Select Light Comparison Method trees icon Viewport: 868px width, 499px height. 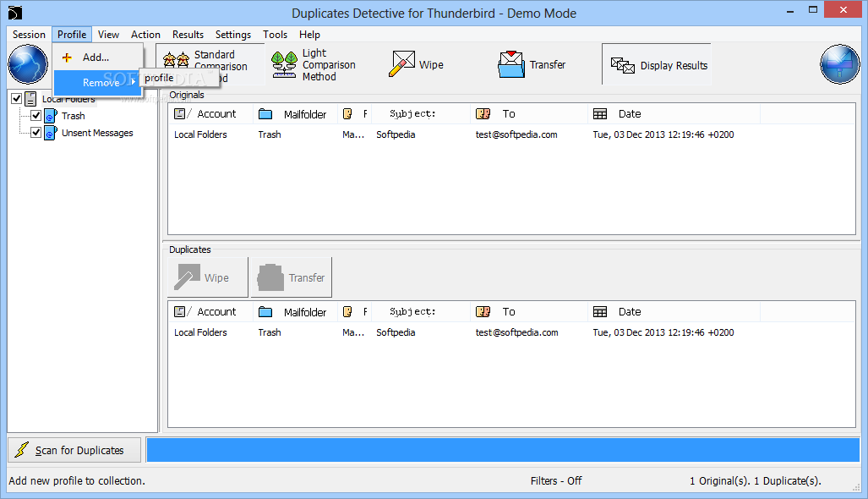[284, 65]
